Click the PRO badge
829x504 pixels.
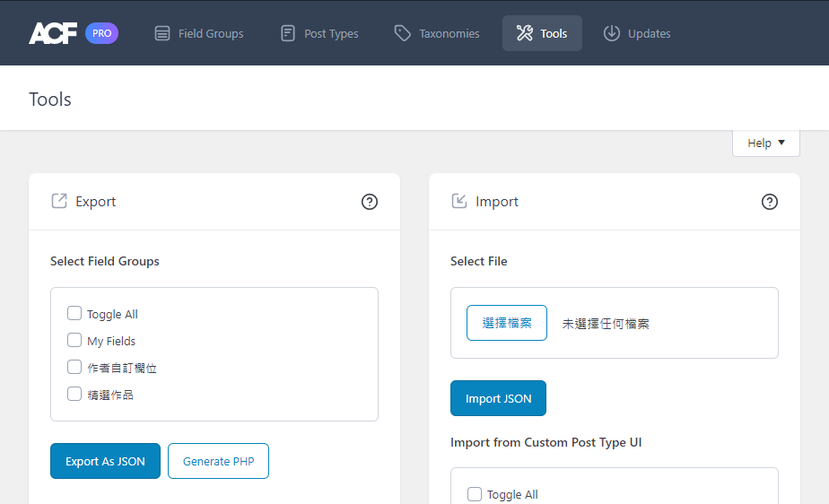pos(101,33)
